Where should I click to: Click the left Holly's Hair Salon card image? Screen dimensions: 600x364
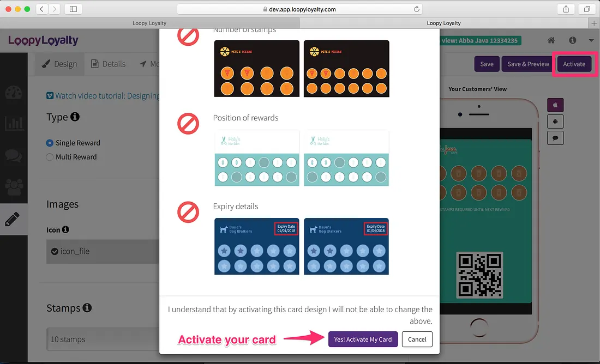[257, 158]
